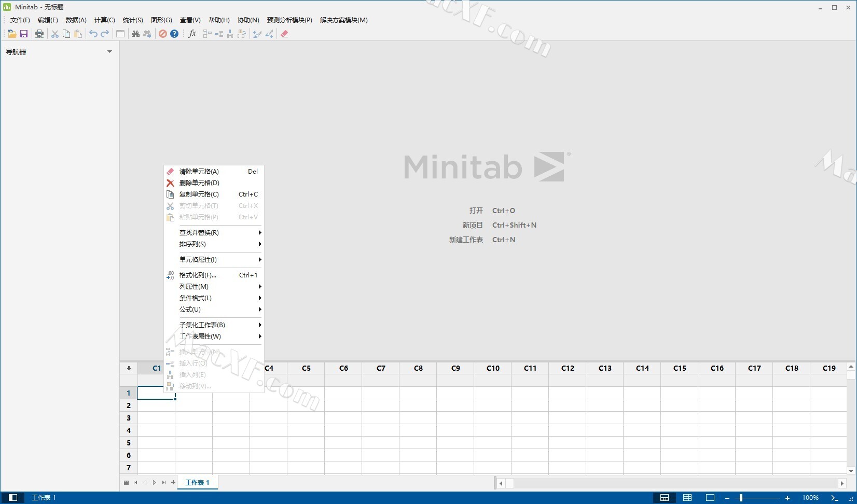Click the 打开 Ctrl+O link

492,211
